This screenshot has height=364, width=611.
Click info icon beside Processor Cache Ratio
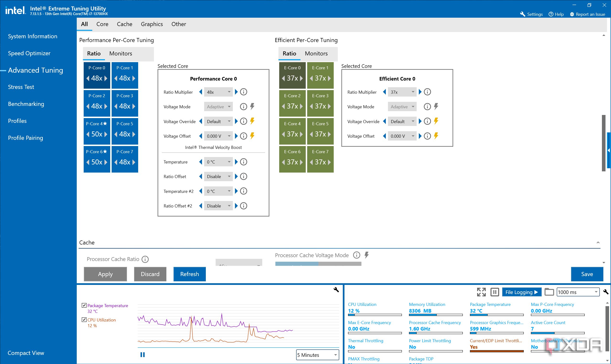click(x=145, y=259)
